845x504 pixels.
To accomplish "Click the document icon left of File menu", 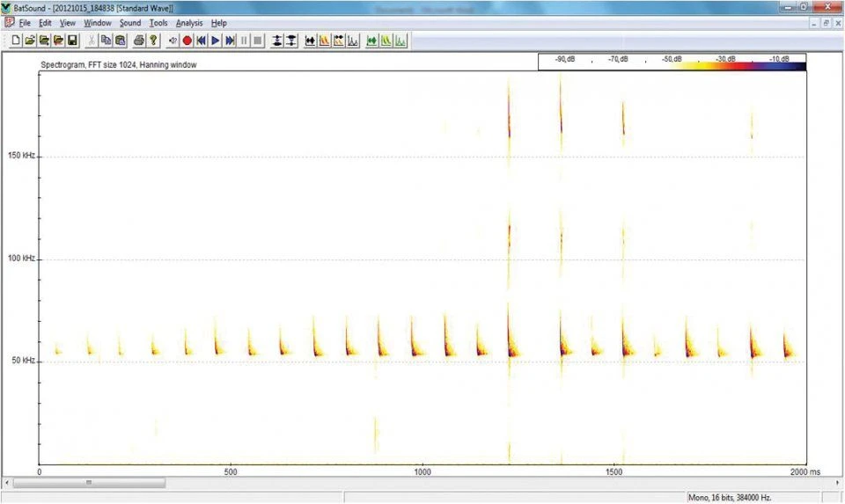I will [x=9, y=23].
